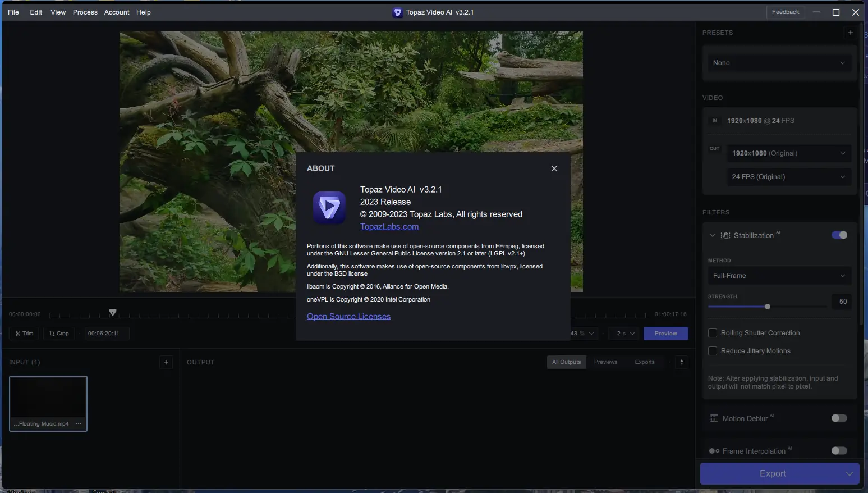This screenshot has height=493, width=868.
Task: Click the timeline playhead marker
Action: tap(113, 313)
